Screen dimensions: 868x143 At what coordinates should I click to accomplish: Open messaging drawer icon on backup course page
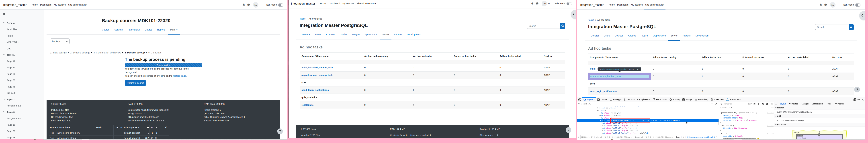tap(249, 5)
